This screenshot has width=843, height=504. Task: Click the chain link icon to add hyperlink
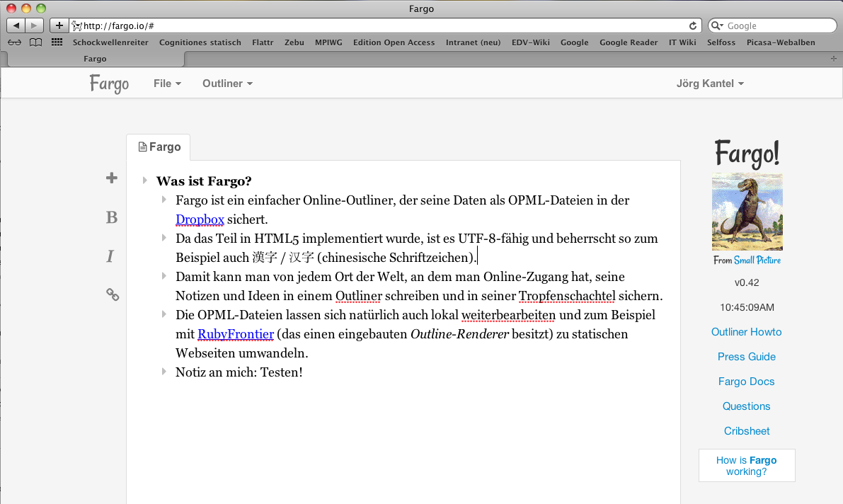(x=113, y=294)
